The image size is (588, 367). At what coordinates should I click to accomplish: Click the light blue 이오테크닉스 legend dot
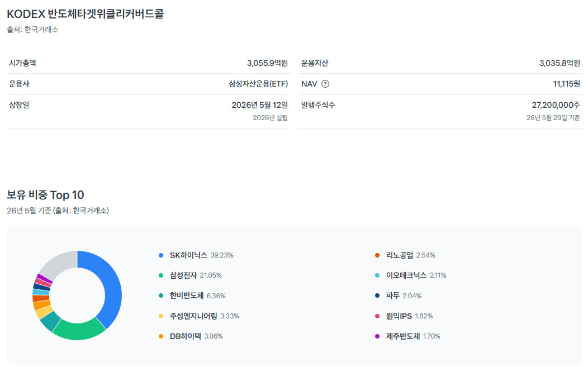point(377,275)
